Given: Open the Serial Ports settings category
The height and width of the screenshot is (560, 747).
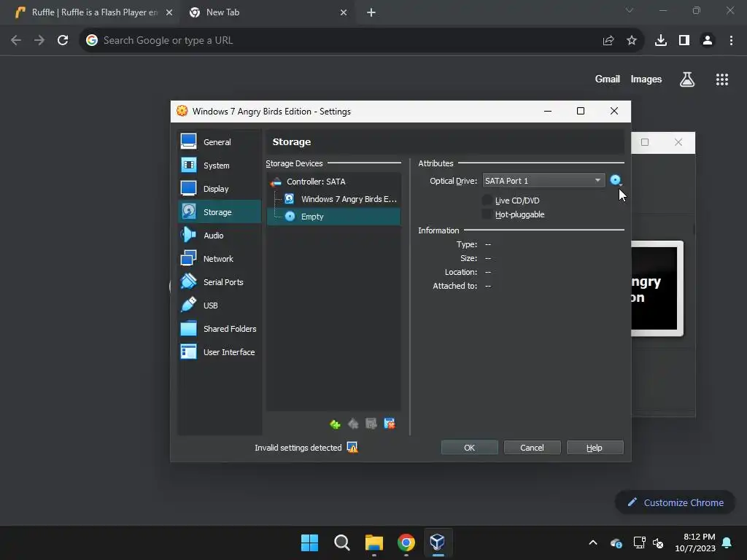Looking at the screenshot, I should 219,282.
